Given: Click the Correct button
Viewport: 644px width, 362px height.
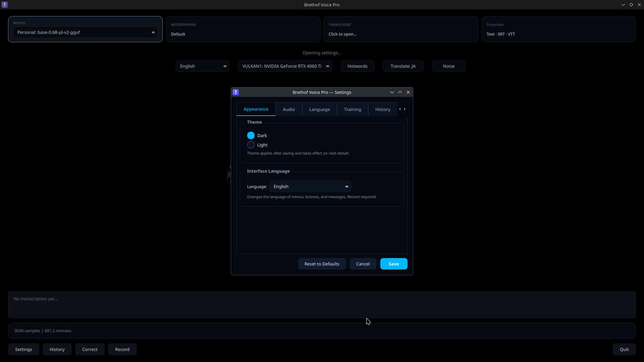Looking at the screenshot, I should tap(90, 349).
